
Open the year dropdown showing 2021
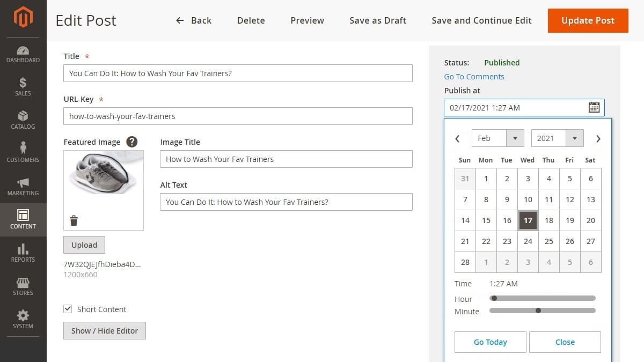tap(557, 138)
